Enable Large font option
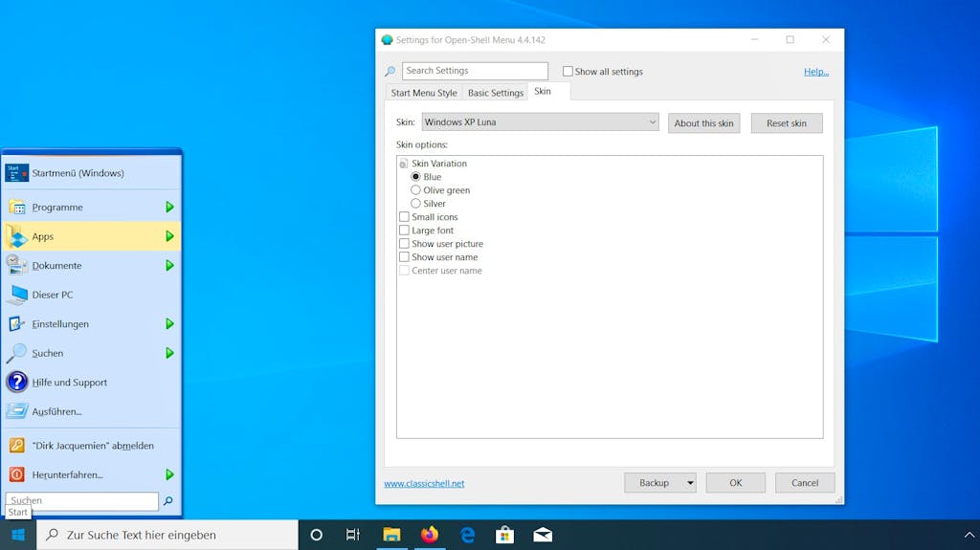Image resolution: width=980 pixels, height=550 pixels. (x=405, y=230)
